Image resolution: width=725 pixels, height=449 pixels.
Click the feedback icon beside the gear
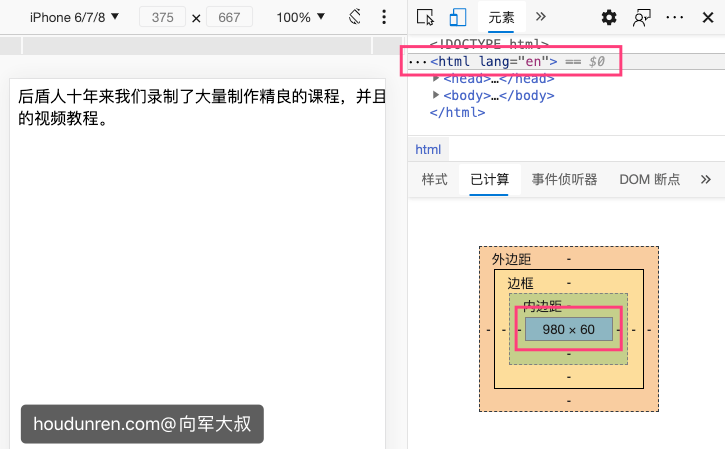click(x=641, y=17)
